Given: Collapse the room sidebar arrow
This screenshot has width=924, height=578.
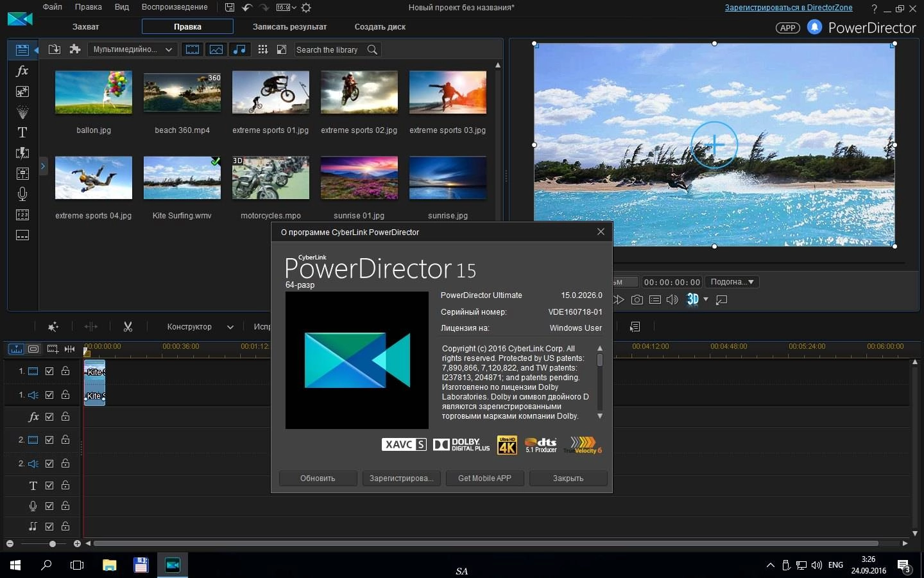Looking at the screenshot, I should (36, 49).
